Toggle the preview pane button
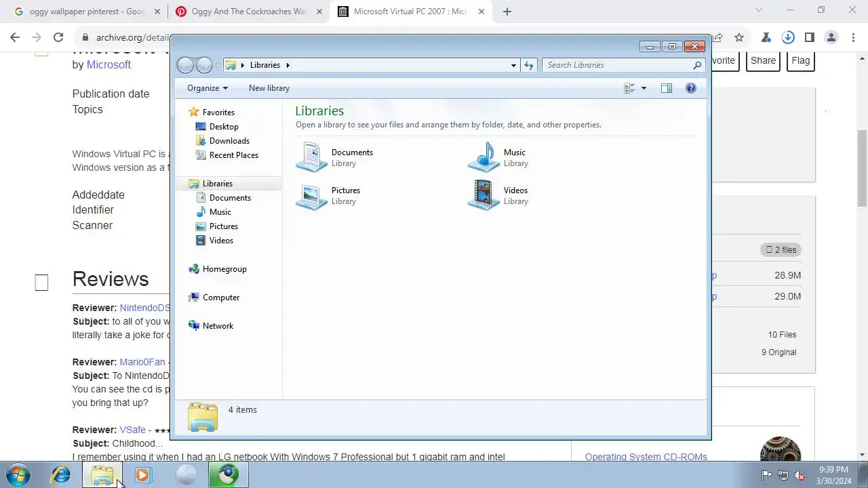This screenshot has height=488, width=868. pos(667,88)
